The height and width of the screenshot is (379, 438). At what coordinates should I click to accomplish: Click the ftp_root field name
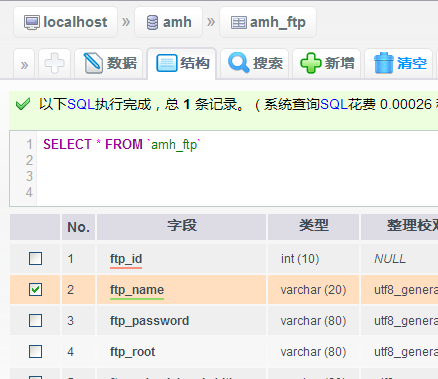pyautogui.click(x=133, y=352)
